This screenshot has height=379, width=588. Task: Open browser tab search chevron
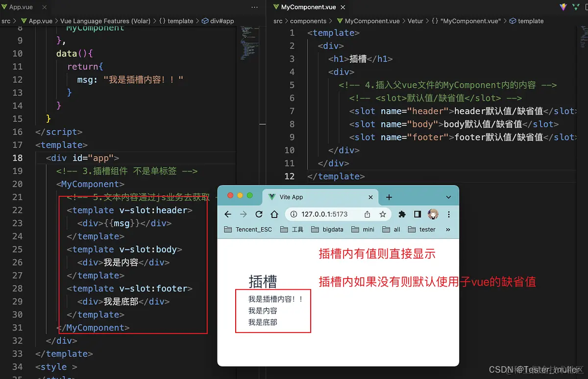tap(448, 197)
